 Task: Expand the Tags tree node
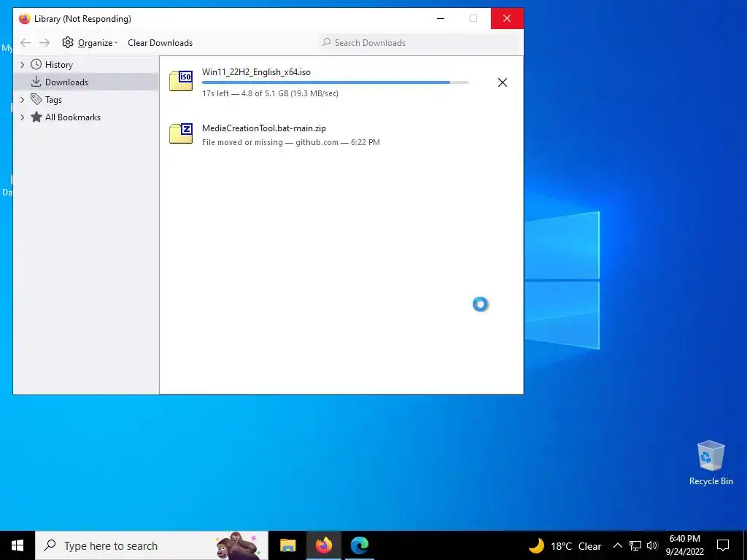click(22, 99)
